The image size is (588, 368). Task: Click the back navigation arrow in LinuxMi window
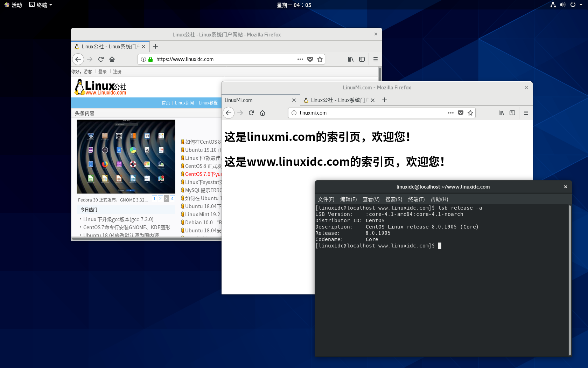(x=229, y=113)
